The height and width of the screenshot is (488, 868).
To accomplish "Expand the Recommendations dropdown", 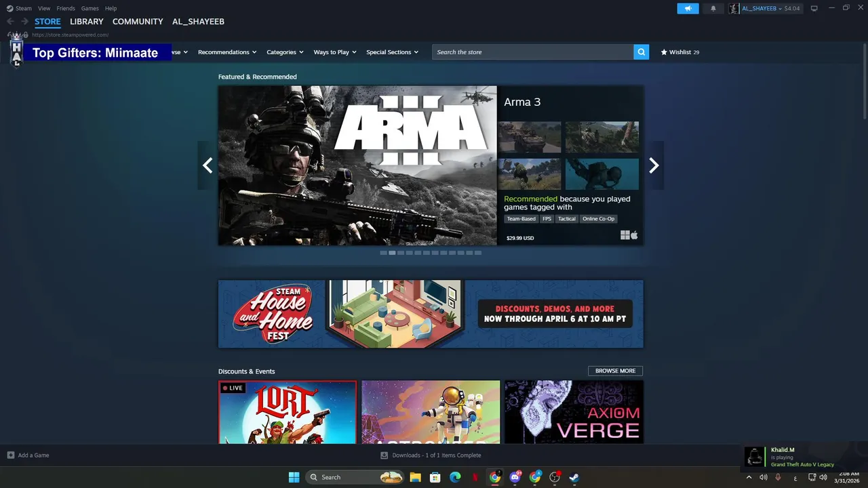I will [x=227, y=52].
